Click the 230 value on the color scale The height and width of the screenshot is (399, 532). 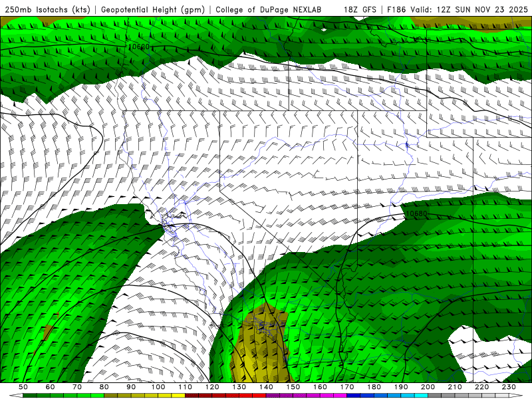509,387
